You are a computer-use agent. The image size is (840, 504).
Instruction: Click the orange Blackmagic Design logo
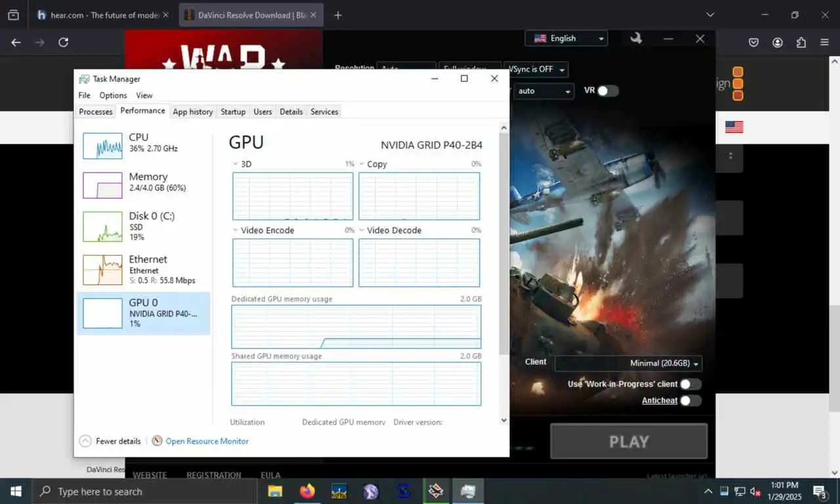pos(738,83)
